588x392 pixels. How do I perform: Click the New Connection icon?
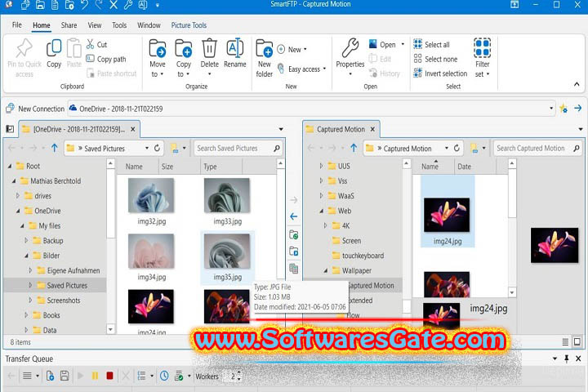point(10,109)
